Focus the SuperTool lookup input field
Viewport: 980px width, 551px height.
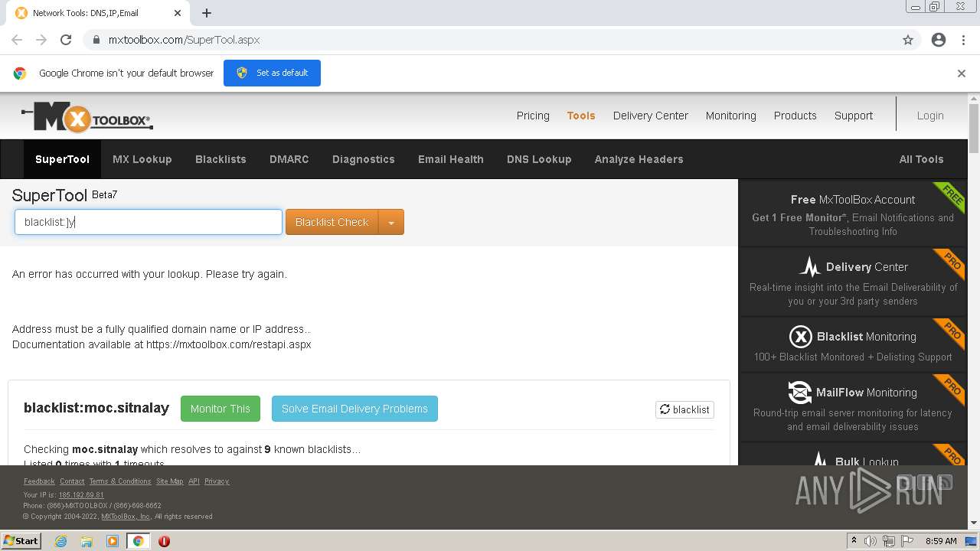pyautogui.click(x=149, y=222)
